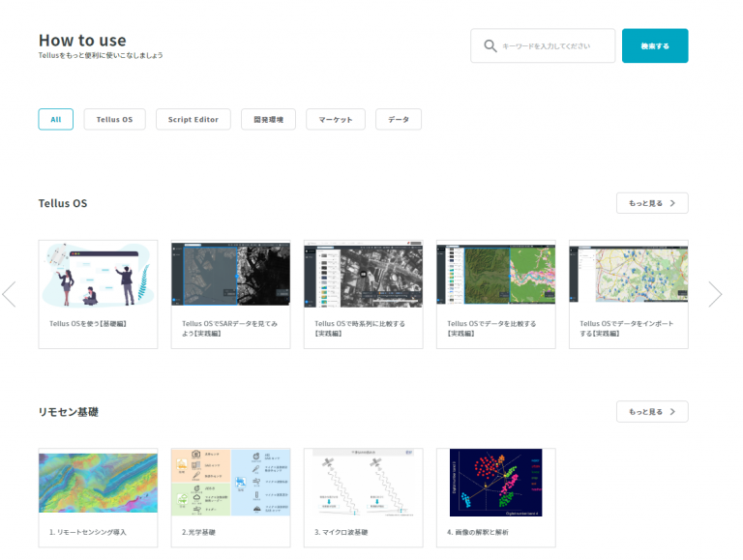Click the carousel previous arrow

10,294
